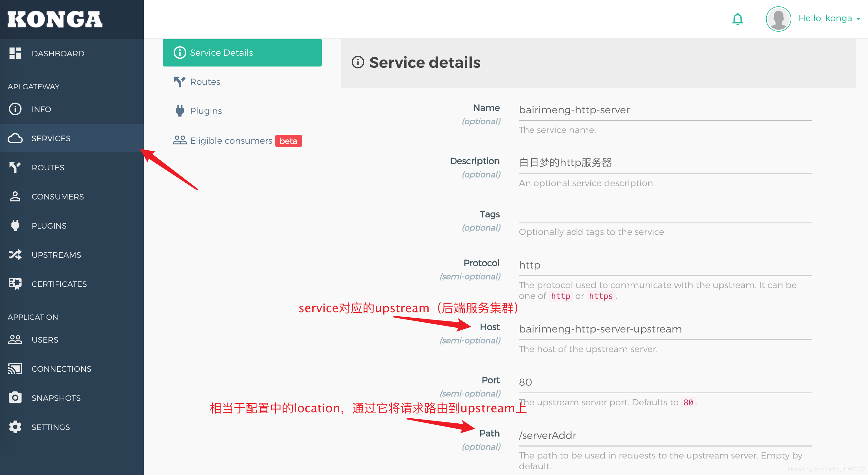Screen dimensions: 868x475
Task: Click the Path field containing /serverAddr
Action: click(665, 435)
